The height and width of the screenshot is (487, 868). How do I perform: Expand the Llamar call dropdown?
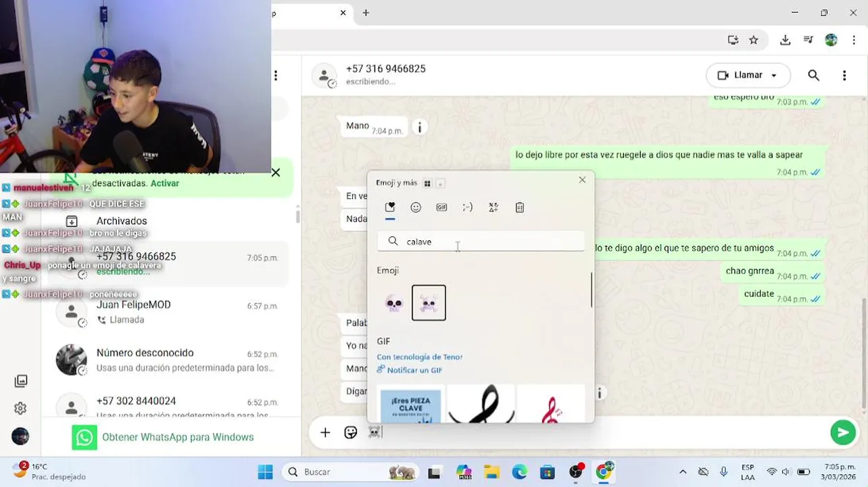[x=774, y=75]
